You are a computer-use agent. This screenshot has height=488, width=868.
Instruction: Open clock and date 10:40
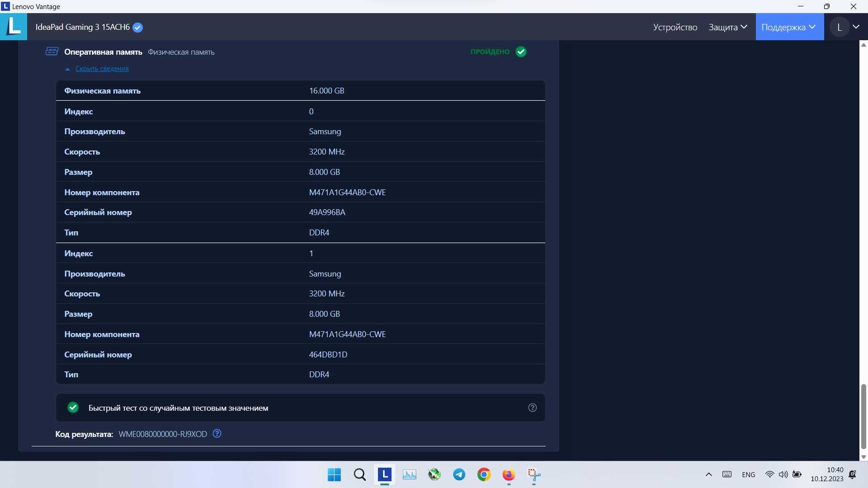(827, 474)
